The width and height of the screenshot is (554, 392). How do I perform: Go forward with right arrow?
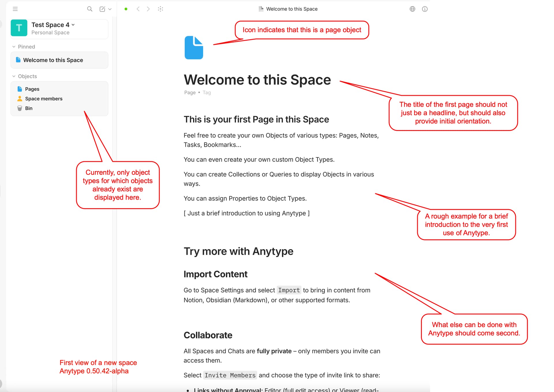148,9
